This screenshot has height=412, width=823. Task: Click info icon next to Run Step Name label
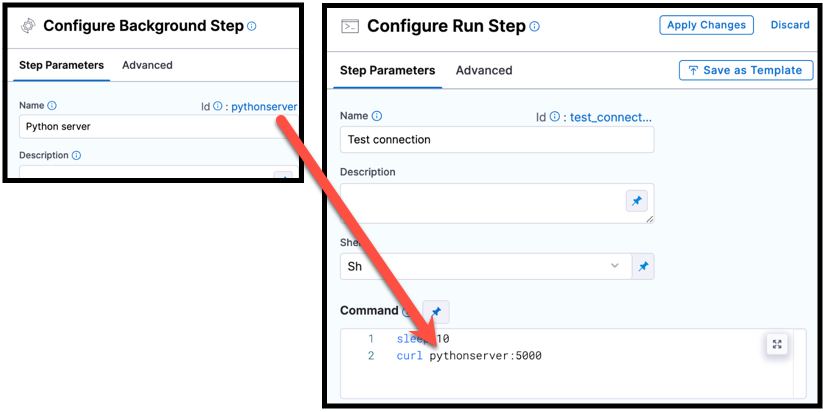377,116
